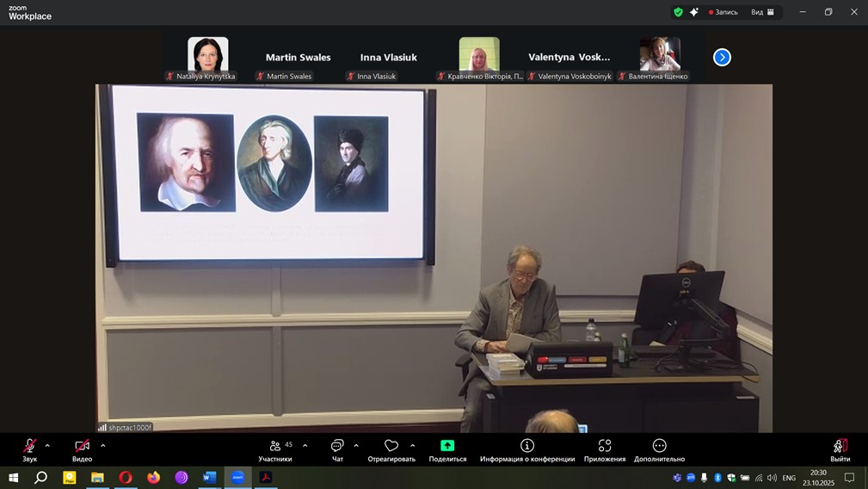Show next participants with blue arrow
The width and height of the screenshot is (868, 489).
tap(722, 57)
